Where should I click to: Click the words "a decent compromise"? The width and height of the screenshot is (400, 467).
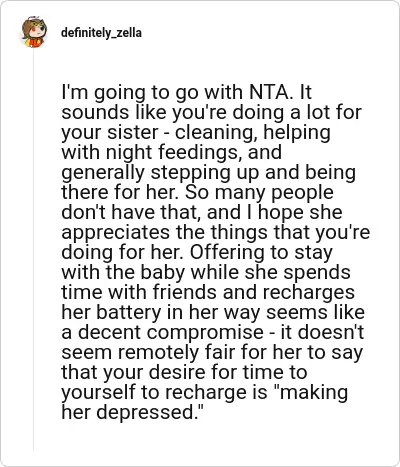tap(162, 333)
